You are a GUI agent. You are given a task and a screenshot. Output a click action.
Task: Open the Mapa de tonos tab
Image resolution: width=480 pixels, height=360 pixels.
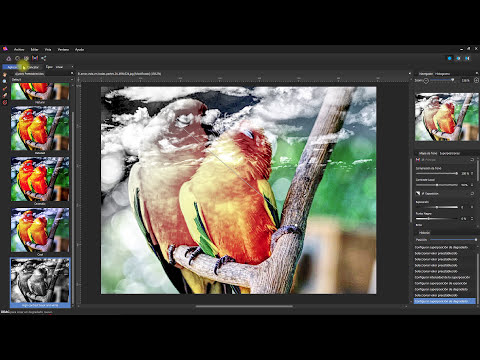click(x=428, y=153)
